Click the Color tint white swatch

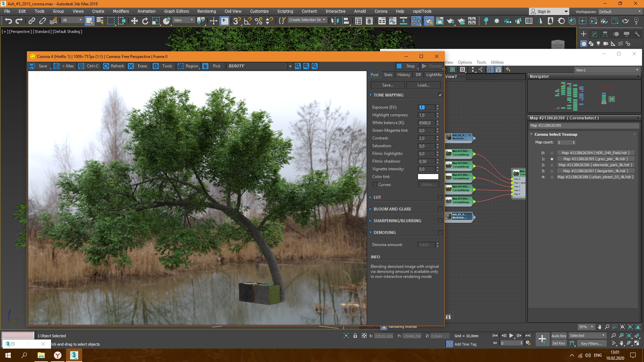point(428,177)
